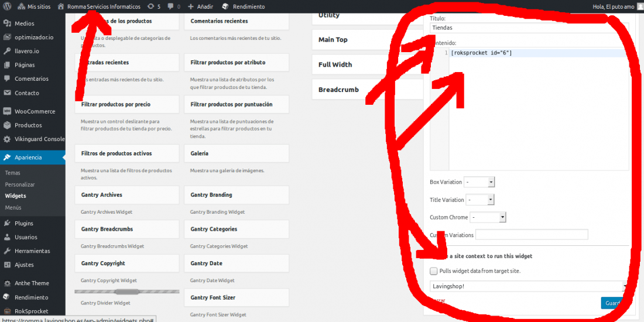
Task: Select the Galería widget
Action: pos(237,153)
